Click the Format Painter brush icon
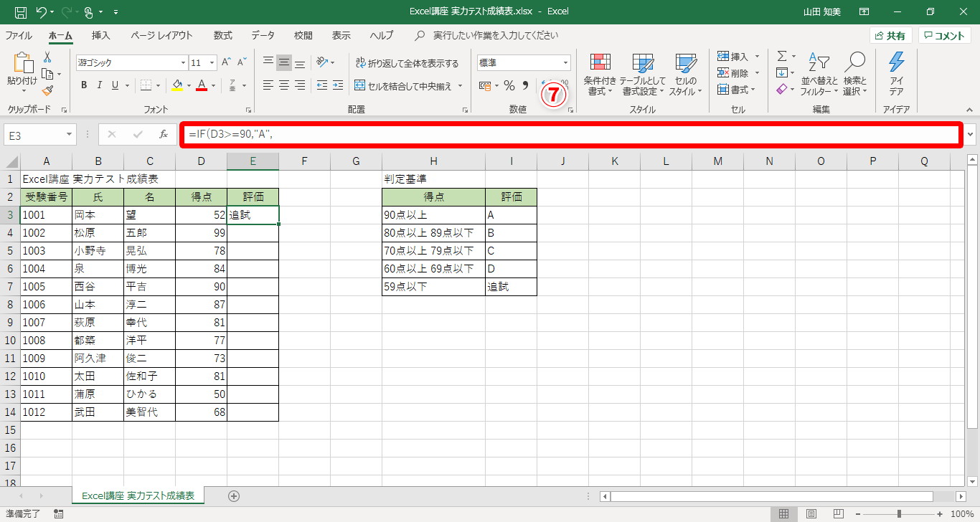This screenshot has width=980, height=522. tap(48, 90)
